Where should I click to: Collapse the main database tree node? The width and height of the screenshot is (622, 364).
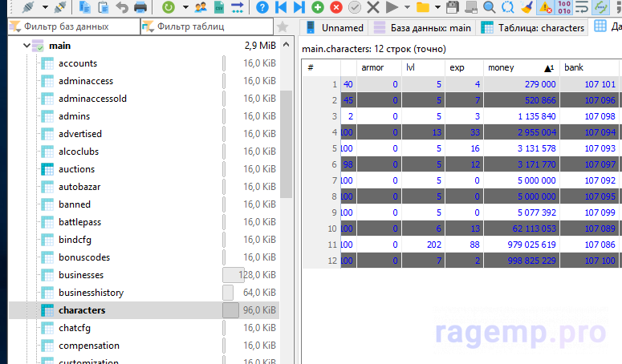click(27, 46)
